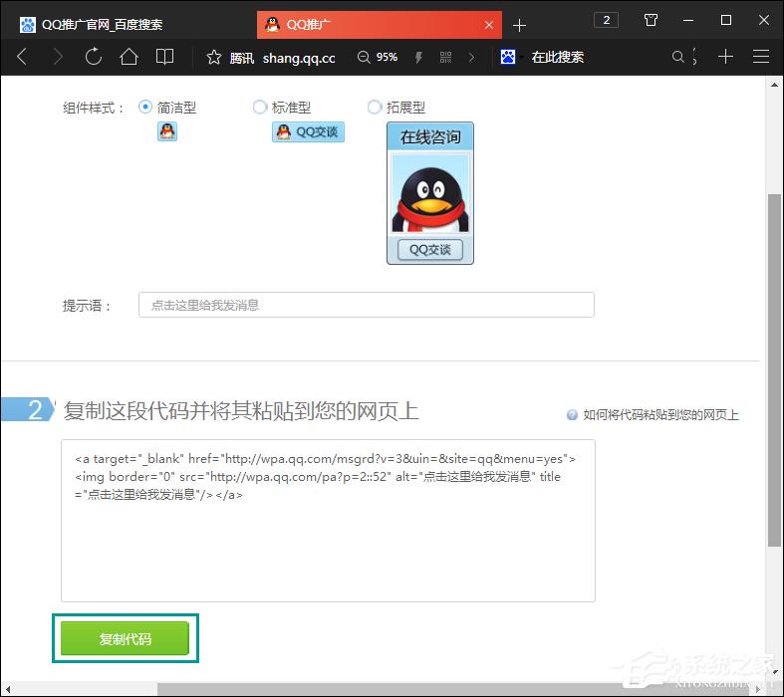
Task: Click the 组件样式 label
Action: tap(93, 108)
